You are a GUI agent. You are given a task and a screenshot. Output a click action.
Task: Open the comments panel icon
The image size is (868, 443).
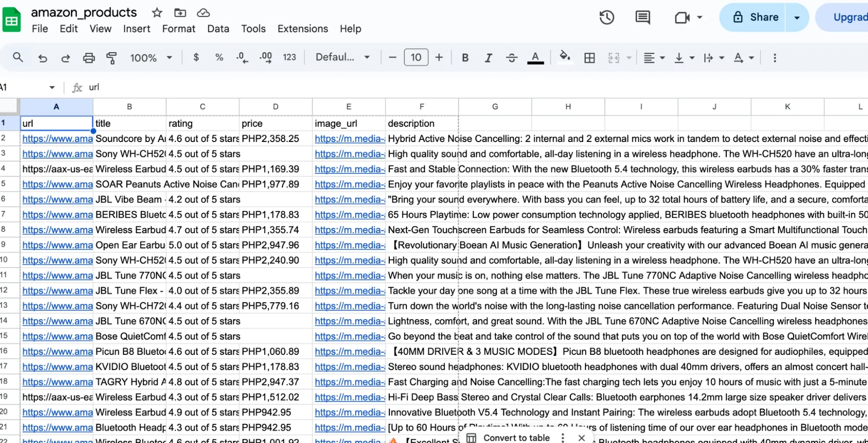tap(642, 17)
